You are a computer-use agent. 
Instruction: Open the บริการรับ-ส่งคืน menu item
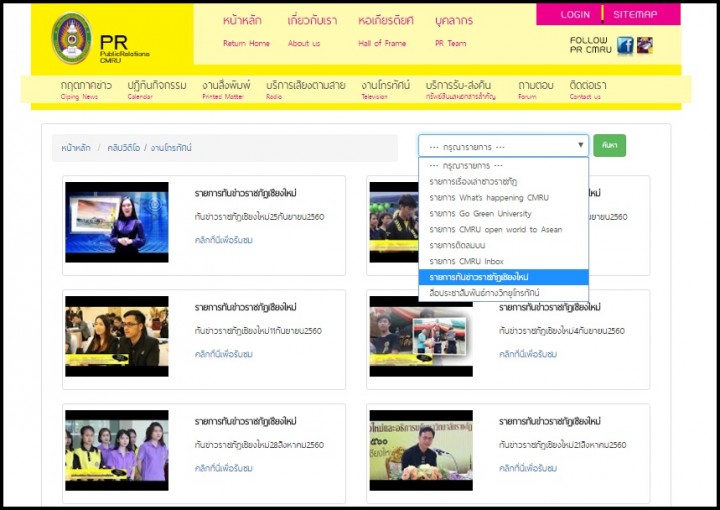[x=461, y=90]
